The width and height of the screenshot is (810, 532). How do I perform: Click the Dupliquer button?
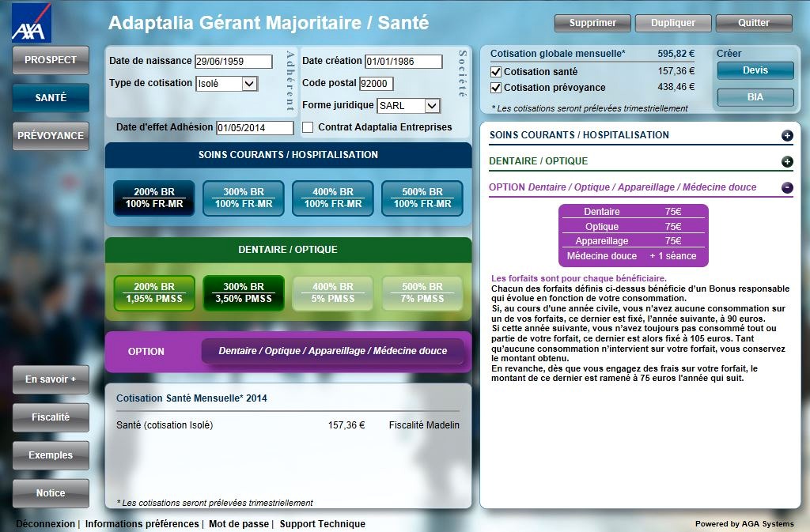coord(673,23)
